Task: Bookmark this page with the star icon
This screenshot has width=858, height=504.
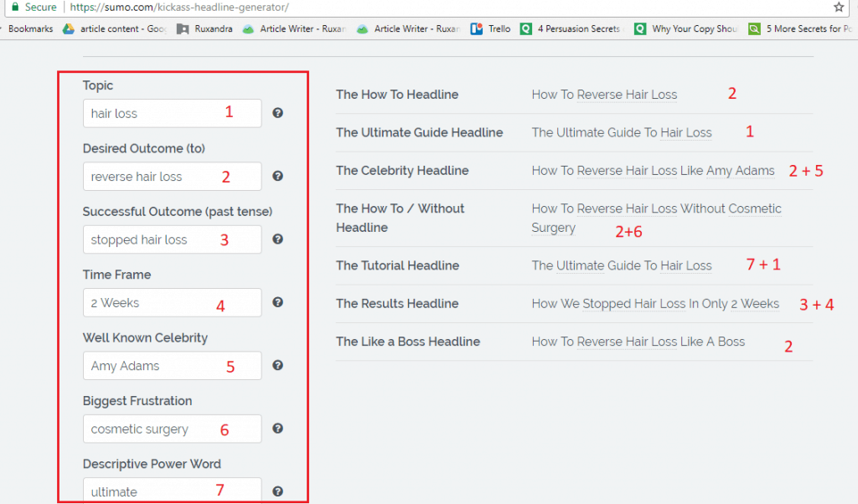Action: click(839, 8)
